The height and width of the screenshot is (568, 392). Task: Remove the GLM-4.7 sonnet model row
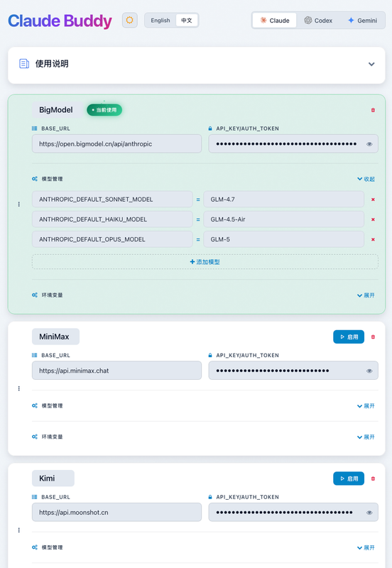coord(373,200)
